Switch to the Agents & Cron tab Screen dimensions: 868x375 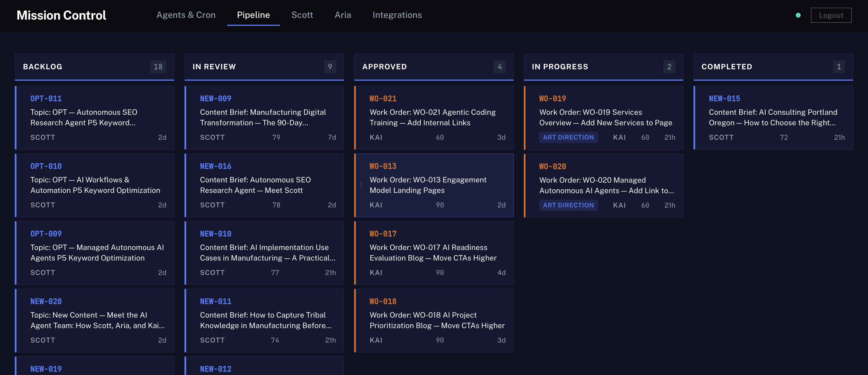186,15
